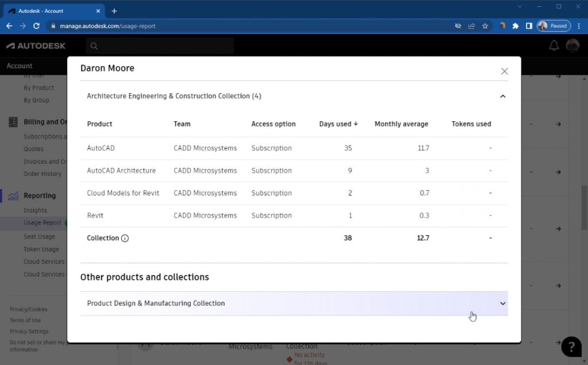Open Insights under Reporting
This screenshot has width=588, height=365.
tap(35, 210)
